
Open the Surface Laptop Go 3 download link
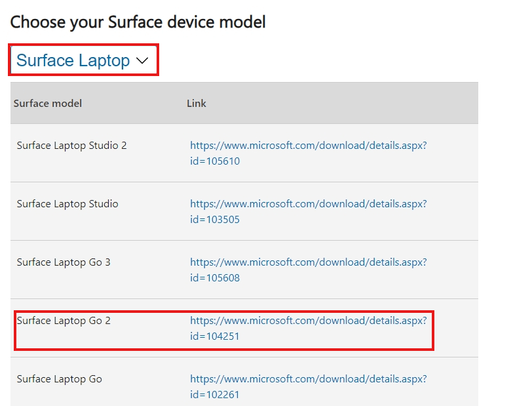(308, 270)
